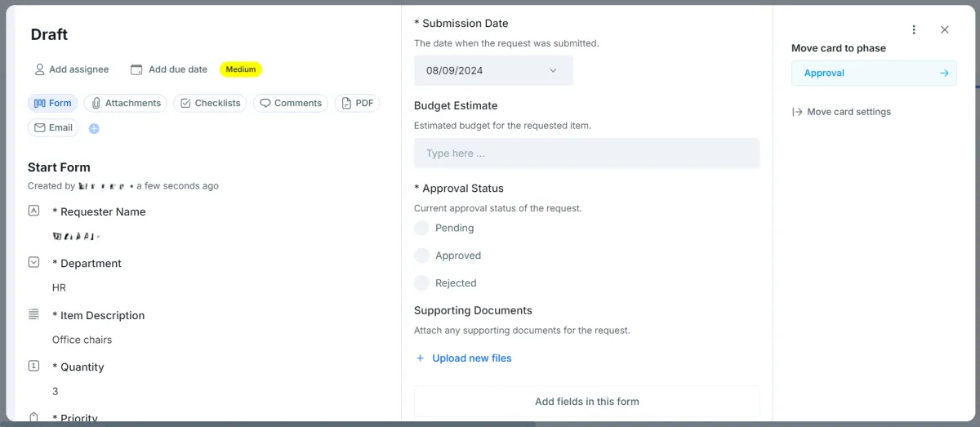Add an assignee to the card
Viewport: 980px width, 427px height.
71,69
